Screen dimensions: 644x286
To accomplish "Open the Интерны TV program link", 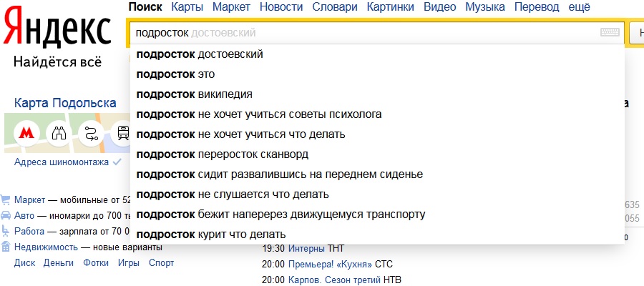I will click(x=306, y=248).
